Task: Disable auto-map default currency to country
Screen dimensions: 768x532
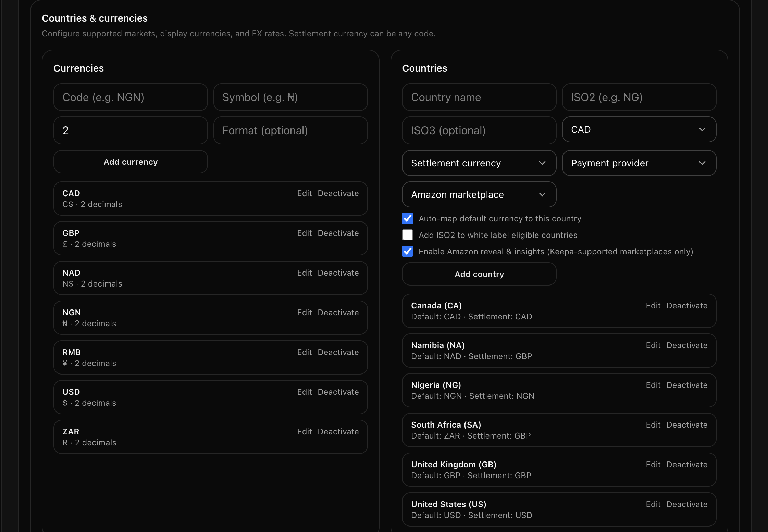Action: click(x=408, y=218)
